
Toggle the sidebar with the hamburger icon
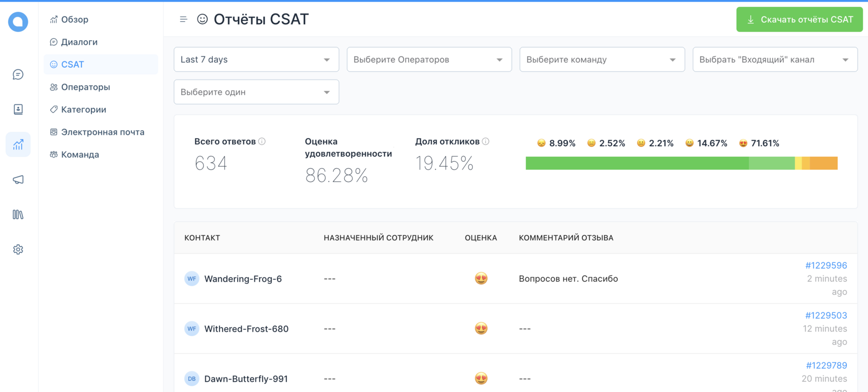click(183, 19)
